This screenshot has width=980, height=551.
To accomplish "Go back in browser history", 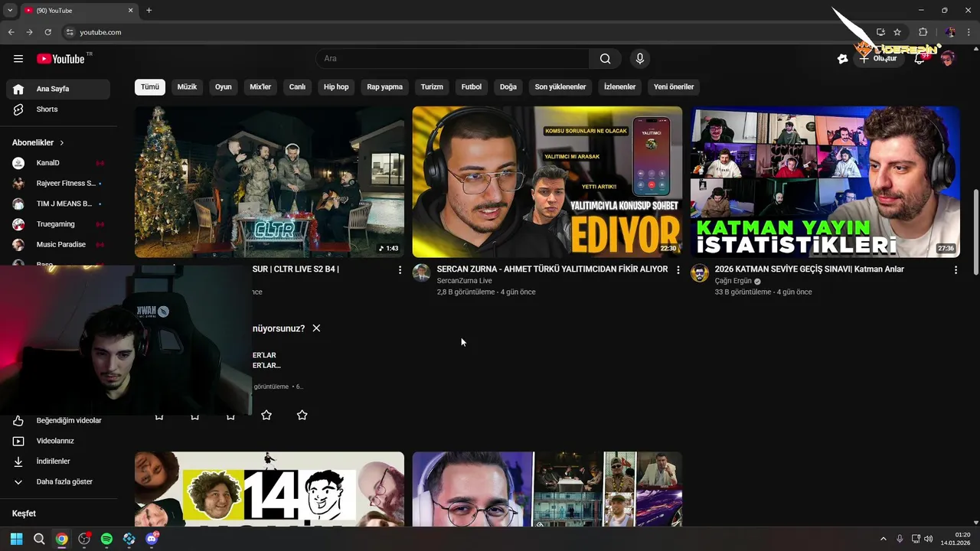I will (x=11, y=32).
